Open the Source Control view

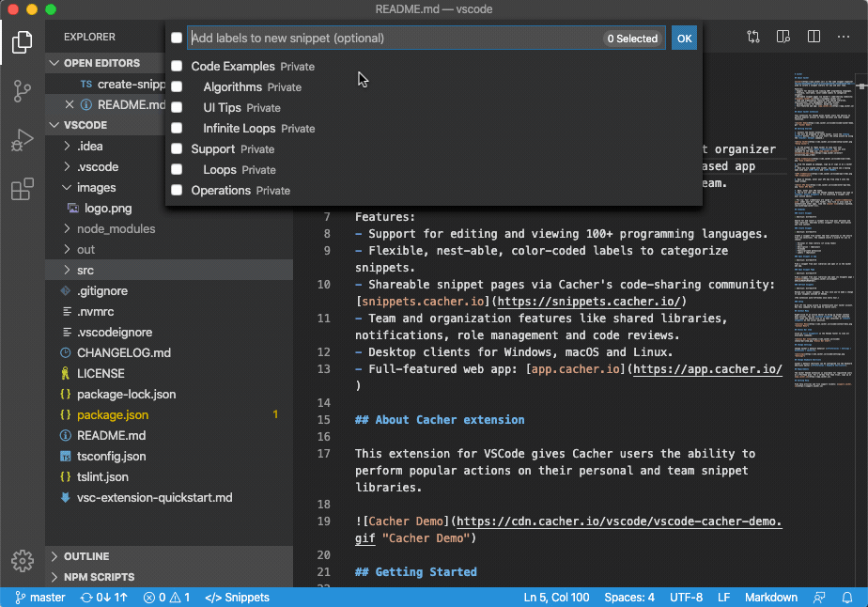(23, 91)
